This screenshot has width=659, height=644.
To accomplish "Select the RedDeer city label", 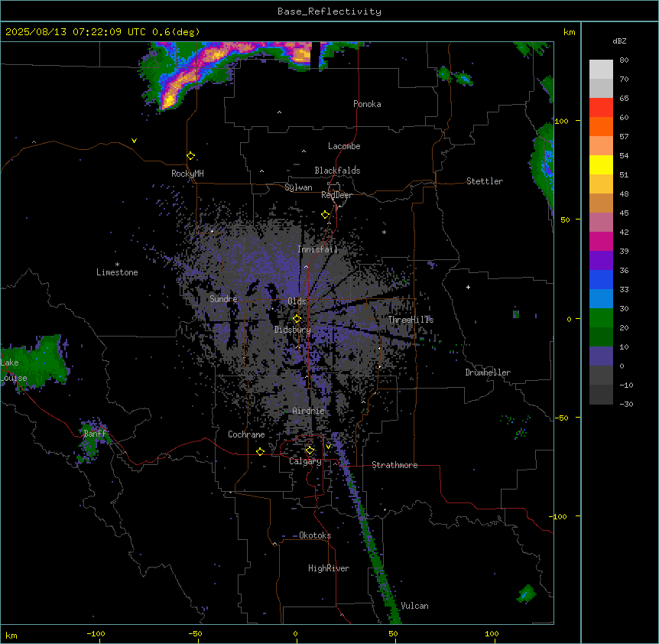I will (x=336, y=195).
